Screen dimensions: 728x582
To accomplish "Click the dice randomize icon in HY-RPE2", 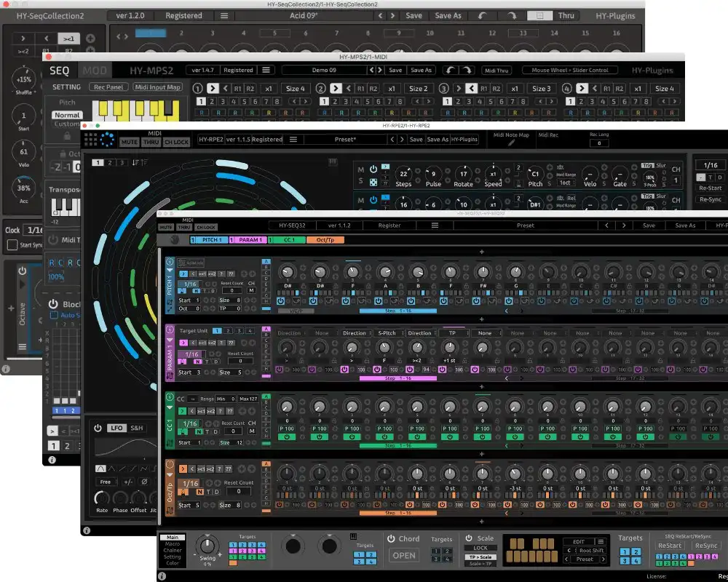I will coord(373,183).
